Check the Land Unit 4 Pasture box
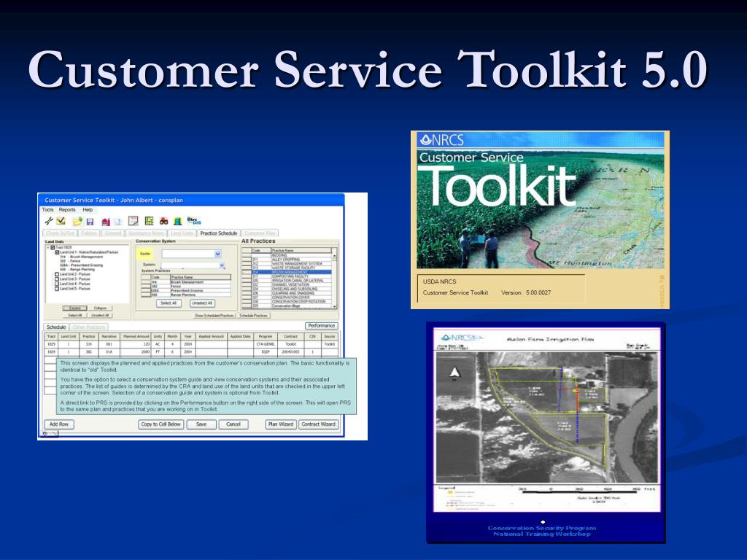Image resolution: width=747 pixels, height=560 pixels. point(57,284)
